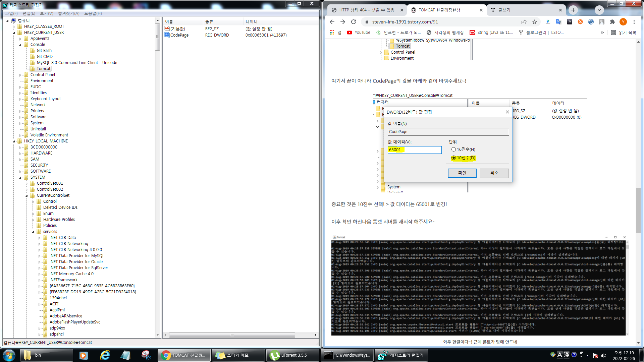Switch to 글쓰기 tab

tap(526, 10)
